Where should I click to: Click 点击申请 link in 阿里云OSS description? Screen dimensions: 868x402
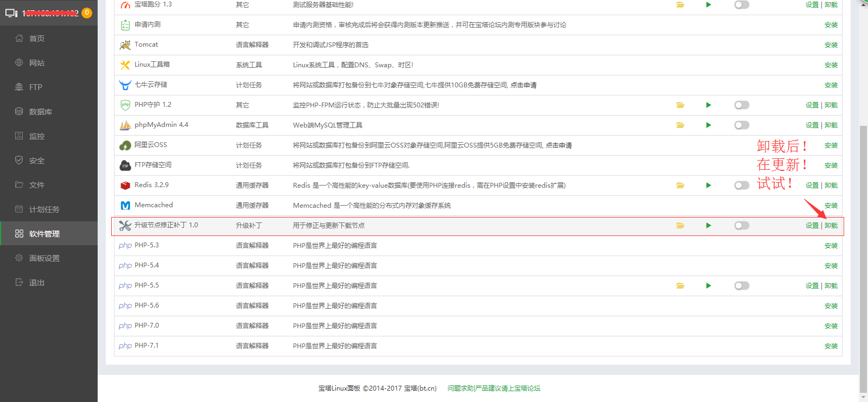click(x=559, y=145)
